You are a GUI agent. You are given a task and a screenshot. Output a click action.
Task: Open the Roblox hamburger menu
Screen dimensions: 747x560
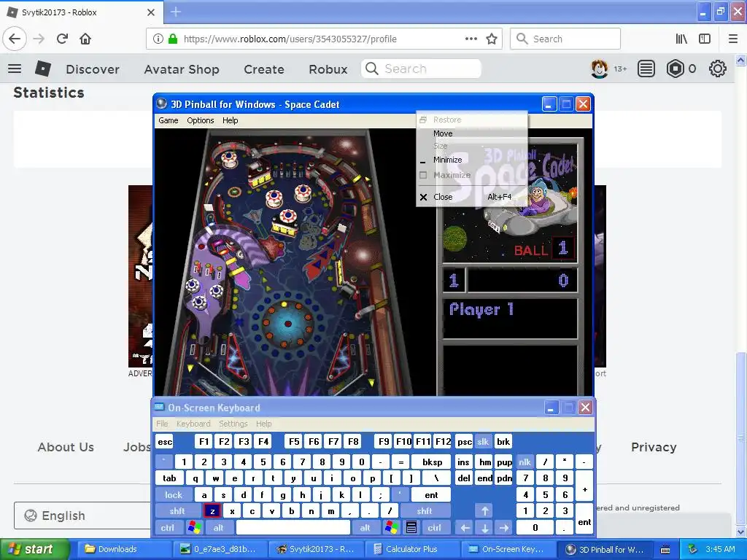15,69
